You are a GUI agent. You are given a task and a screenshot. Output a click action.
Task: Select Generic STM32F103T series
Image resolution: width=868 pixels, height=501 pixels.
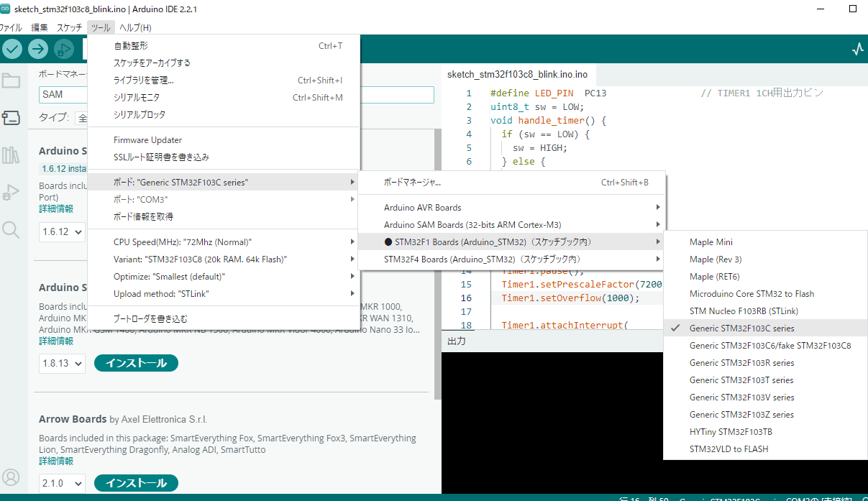[x=765, y=380]
